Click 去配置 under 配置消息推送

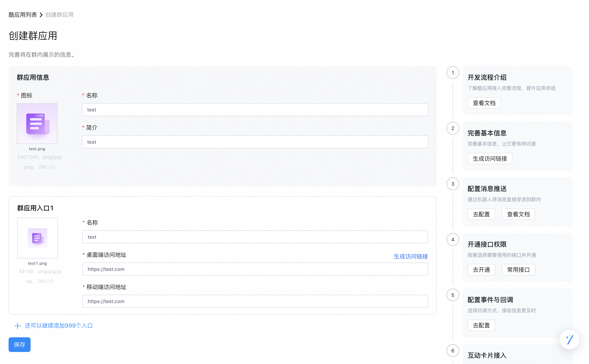(481, 214)
